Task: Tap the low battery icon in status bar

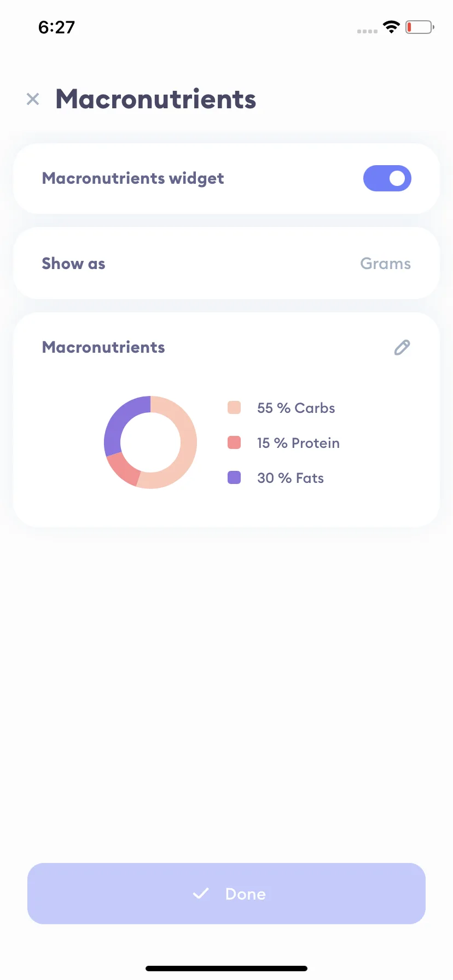Action: (420, 27)
